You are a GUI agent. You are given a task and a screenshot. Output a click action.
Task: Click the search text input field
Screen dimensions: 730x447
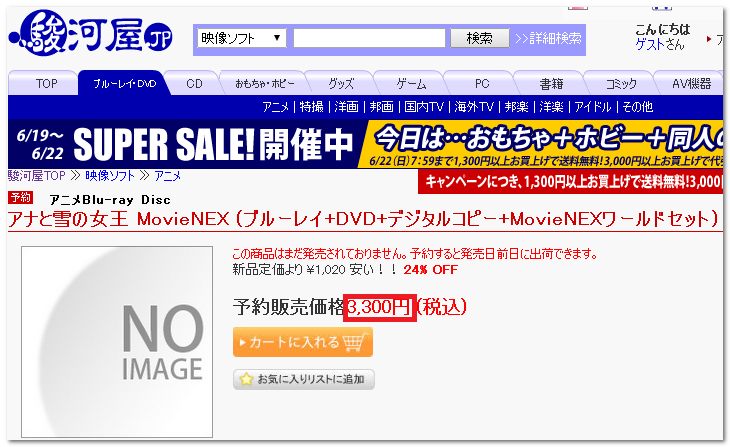(369, 38)
